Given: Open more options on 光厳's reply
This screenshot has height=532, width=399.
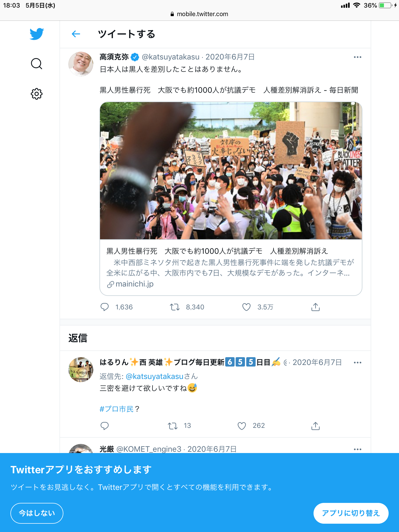Looking at the screenshot, I should coord(357,449).
